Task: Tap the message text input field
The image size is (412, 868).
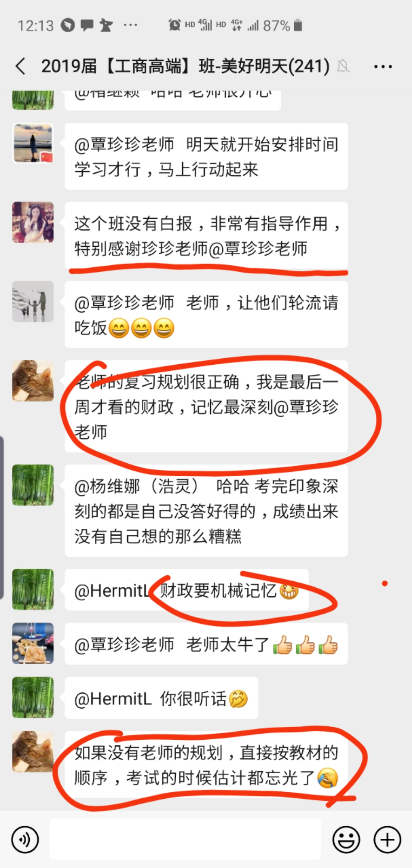Action: tap(185, 839)
